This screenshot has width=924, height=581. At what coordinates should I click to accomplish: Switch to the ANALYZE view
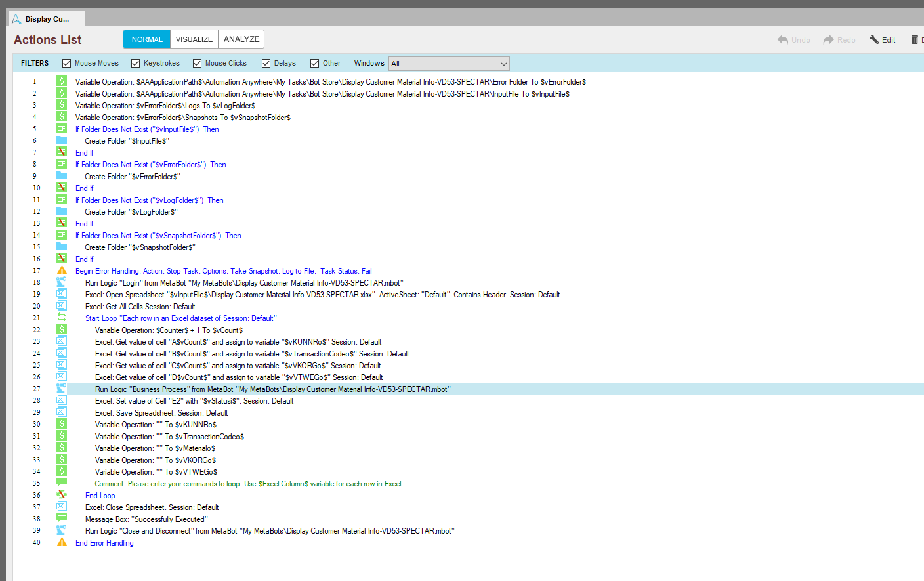[241, 39]
